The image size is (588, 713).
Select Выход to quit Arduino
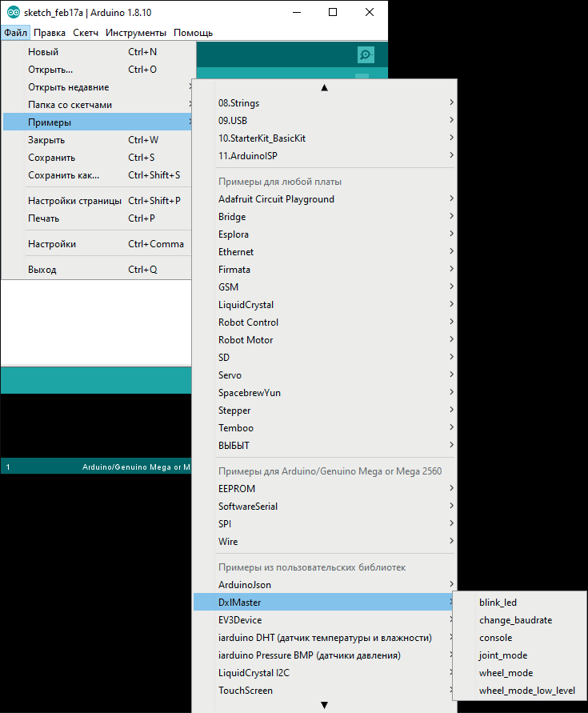pyautogui.click(x=42, y=270)
